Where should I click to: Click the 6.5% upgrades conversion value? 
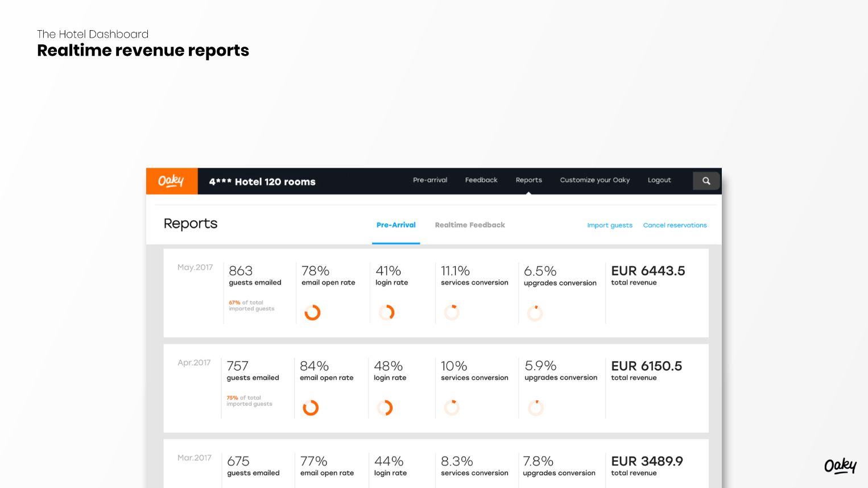point(540,271)
